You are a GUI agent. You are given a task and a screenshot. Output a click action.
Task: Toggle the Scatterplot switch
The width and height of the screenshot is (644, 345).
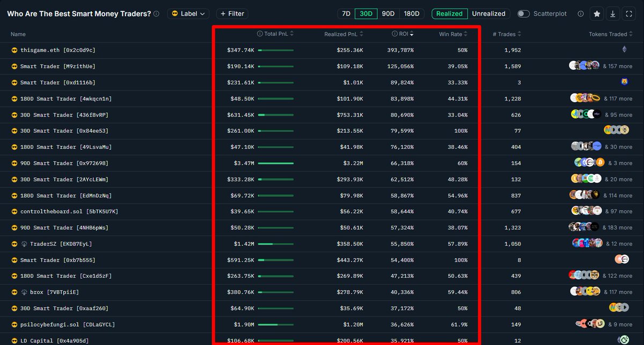pyautogui.click(x=523, y=14)
